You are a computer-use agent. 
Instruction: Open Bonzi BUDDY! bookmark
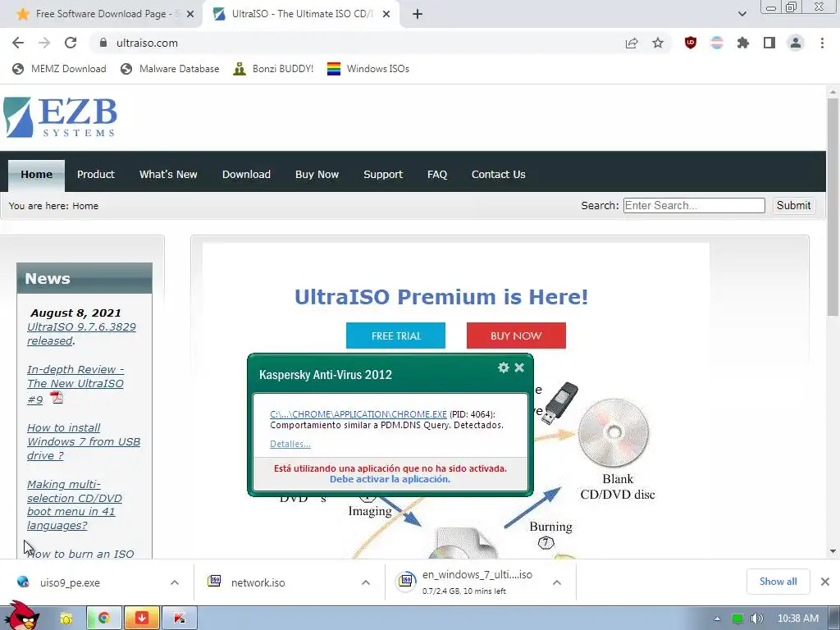tap(274, 69)
